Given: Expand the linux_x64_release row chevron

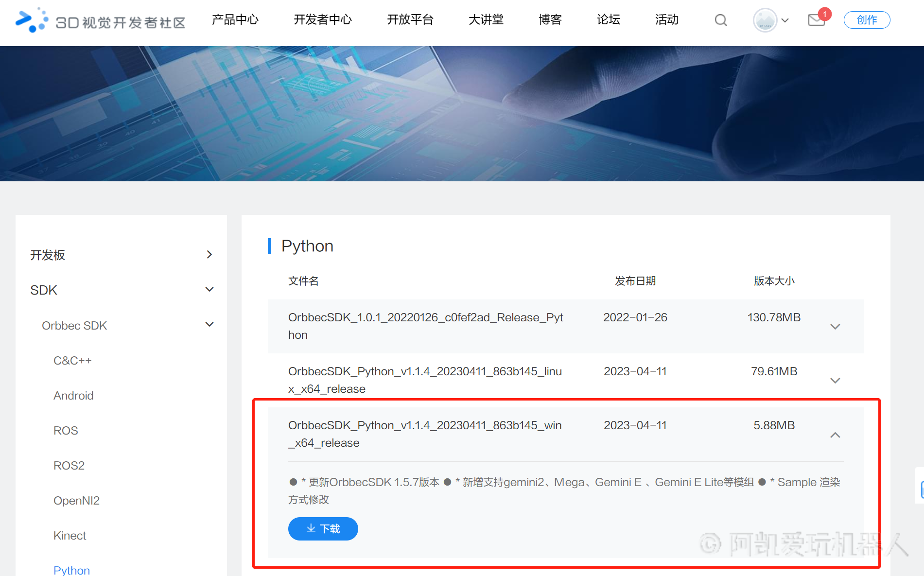Looking at the screenshot, I should pyautogui.click(x=835, y=381).
